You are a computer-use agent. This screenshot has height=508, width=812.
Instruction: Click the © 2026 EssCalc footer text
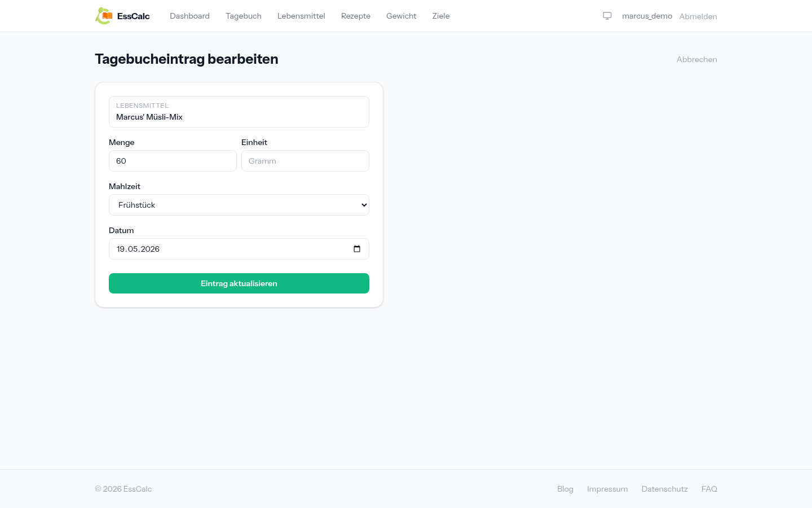pyautogui.click(x=123, y=489)
